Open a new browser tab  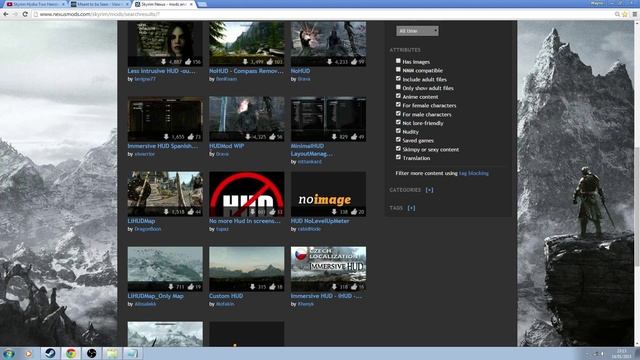pyautogui.click(x=202, y=4)
